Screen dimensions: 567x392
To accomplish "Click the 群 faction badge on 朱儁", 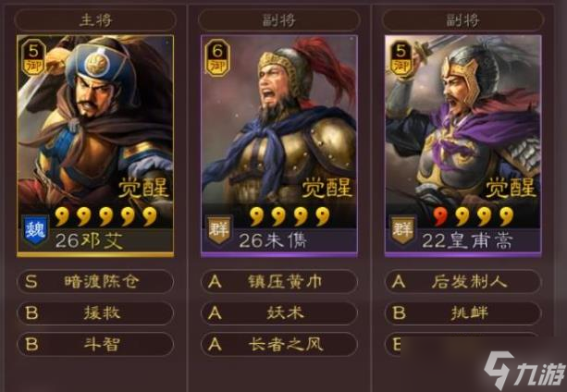I will pyautogui.click(x=219, y=230).
